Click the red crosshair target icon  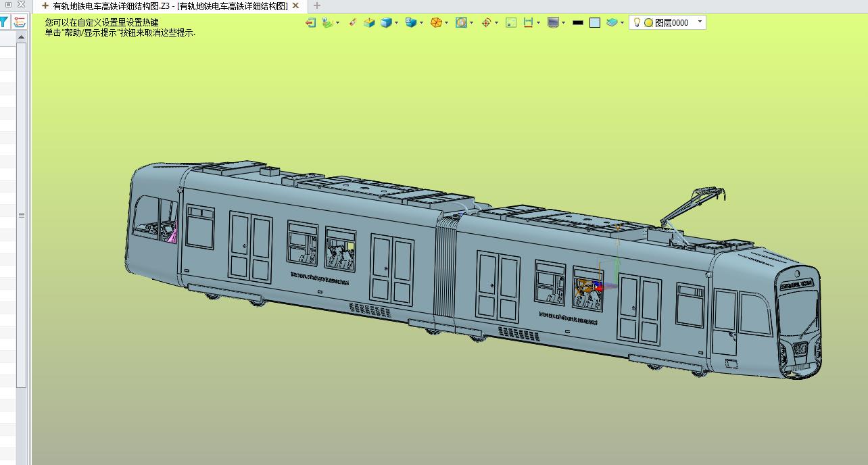coord(485,22)
